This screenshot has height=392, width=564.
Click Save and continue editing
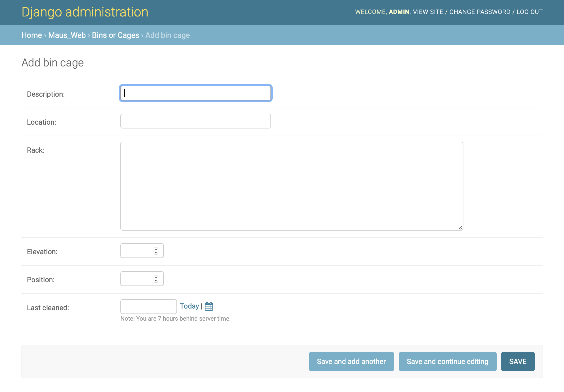447,362
